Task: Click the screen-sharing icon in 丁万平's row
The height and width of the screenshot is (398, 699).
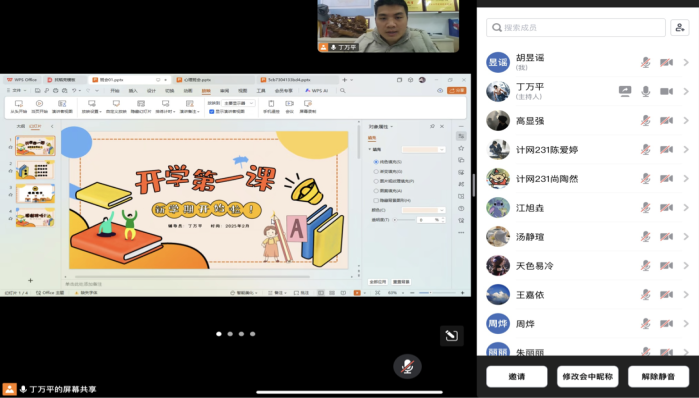Action: (x=625, y=91)
